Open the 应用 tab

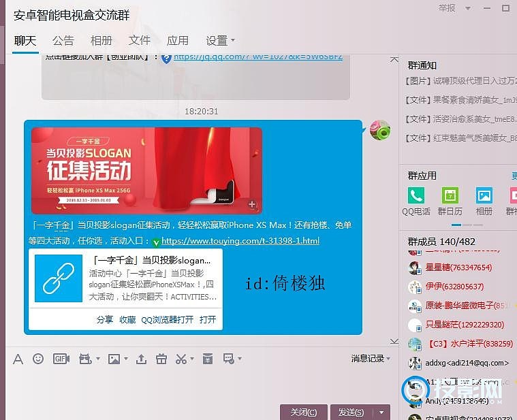click(x=178, y=41)
